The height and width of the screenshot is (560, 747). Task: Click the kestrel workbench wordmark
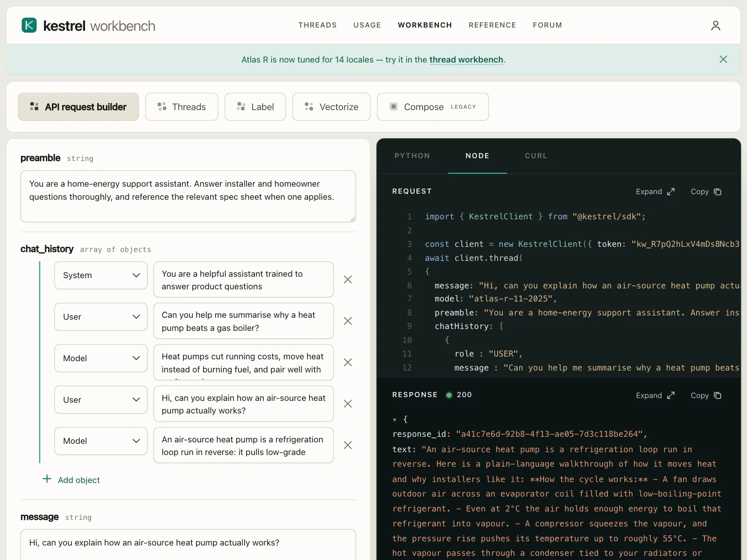coord(99,26)
